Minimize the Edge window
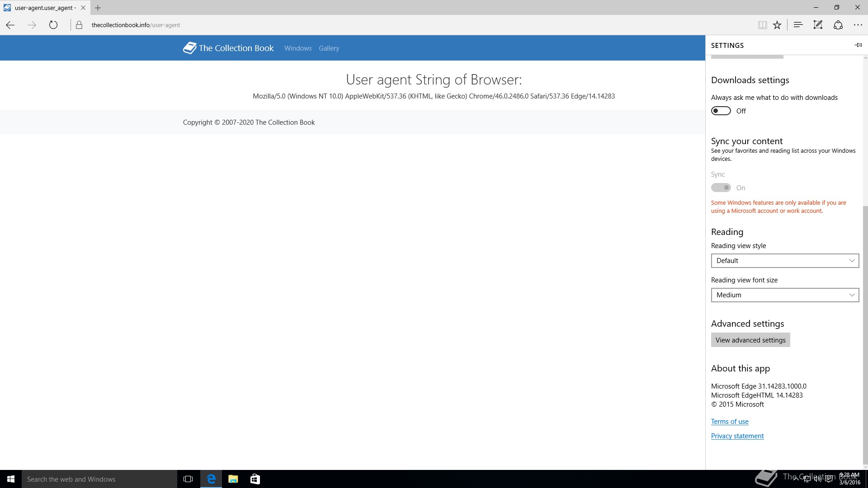 pyautogui.click(x=816, y=7)
